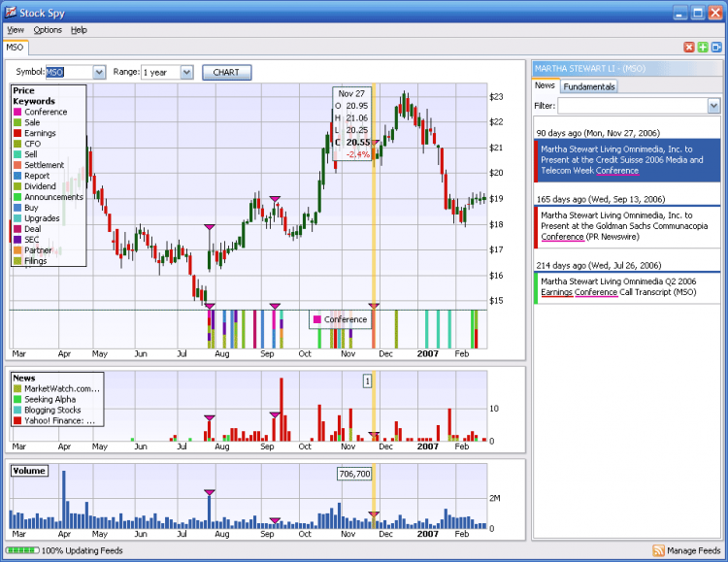728x562 pixels.
Task: Click the Announcements keyword label
Action: coord(53,197)
